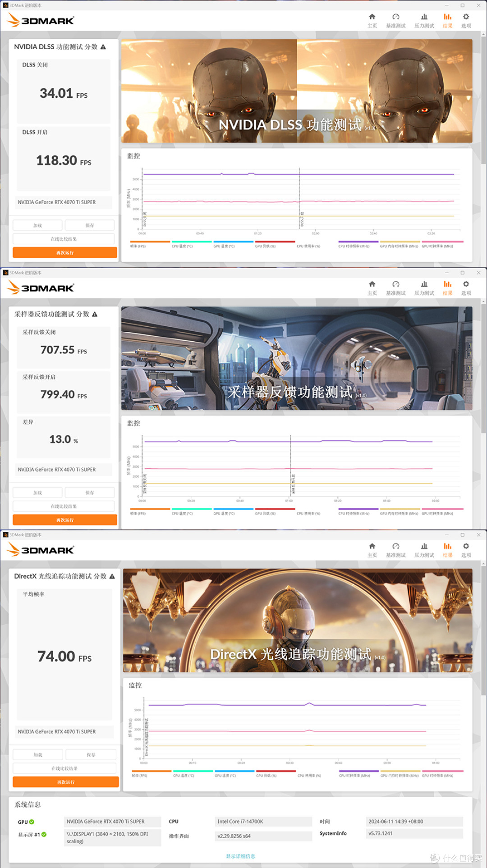The height and width of the screenshot is (868, 487).
Task: Toggle 帧率 (FPS) legend in DLSS monitoring chart
Action: (150, 244)
